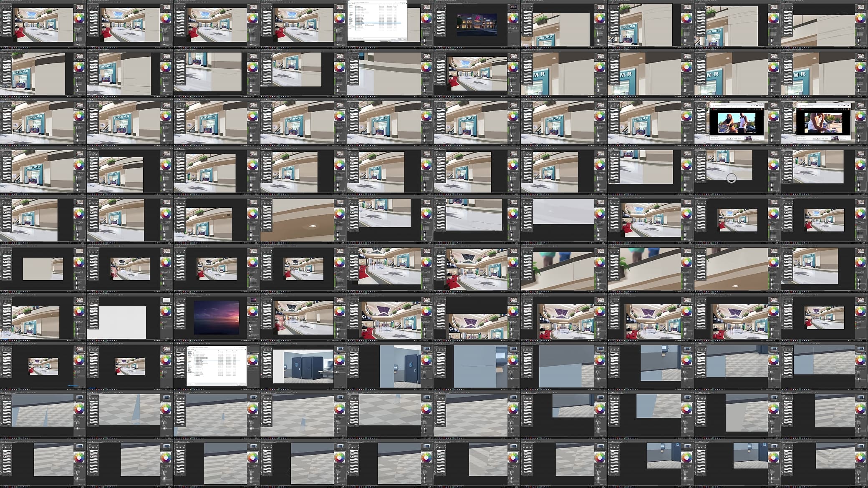Click the night mall exterior image canvas
This screenshot has width=868, height=488.
pyautogui.click(x=477, y=24)
